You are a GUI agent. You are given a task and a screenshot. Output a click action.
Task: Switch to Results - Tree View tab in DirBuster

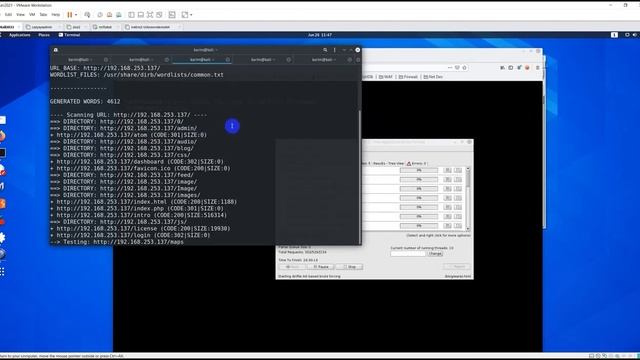click(x=389, y=163)
